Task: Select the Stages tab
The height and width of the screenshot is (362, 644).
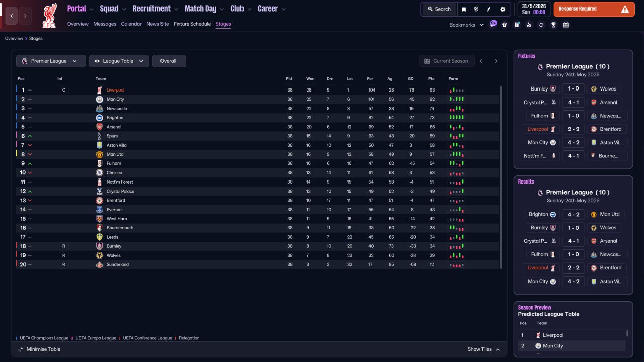Action: (x=223, y=24)
